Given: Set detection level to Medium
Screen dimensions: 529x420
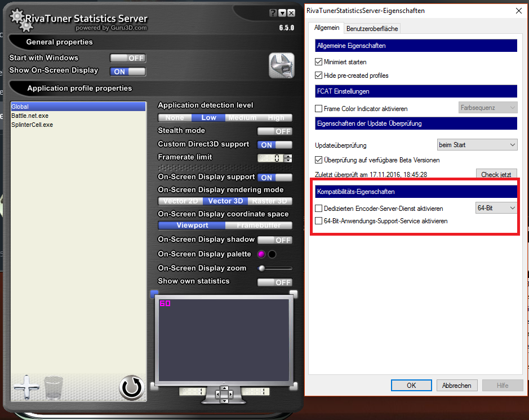Looking at the screenshot, I should [242, 118].
